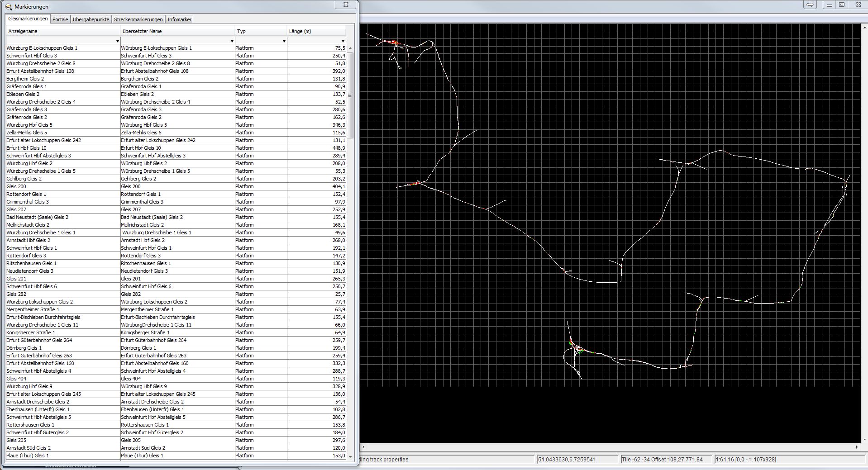The image size is (868, 470).
Task: Click the length value 448,9
Action: pyautogui.click(x=339, y=148)
